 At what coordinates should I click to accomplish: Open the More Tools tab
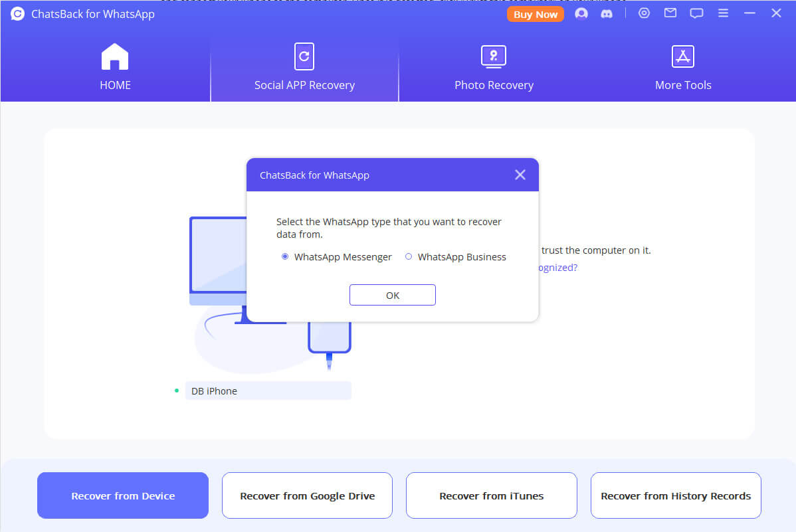coord(682,67)
